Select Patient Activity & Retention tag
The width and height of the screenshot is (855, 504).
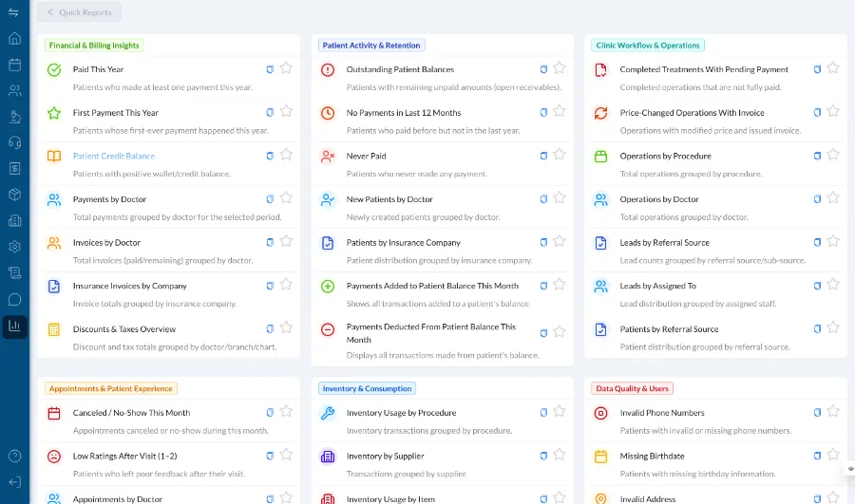click(371, 46)
